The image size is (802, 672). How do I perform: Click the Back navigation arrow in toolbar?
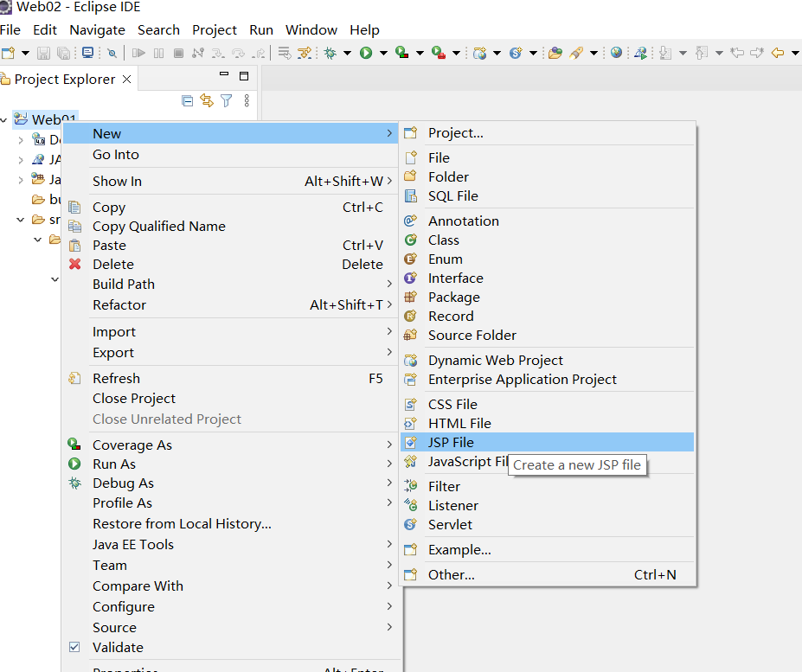(778, 53)
